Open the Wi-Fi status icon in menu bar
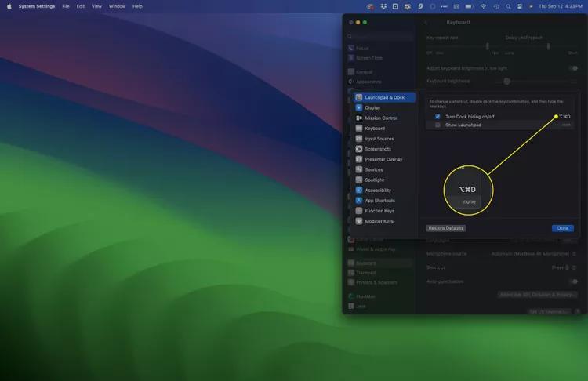 (x=484, y=6)
